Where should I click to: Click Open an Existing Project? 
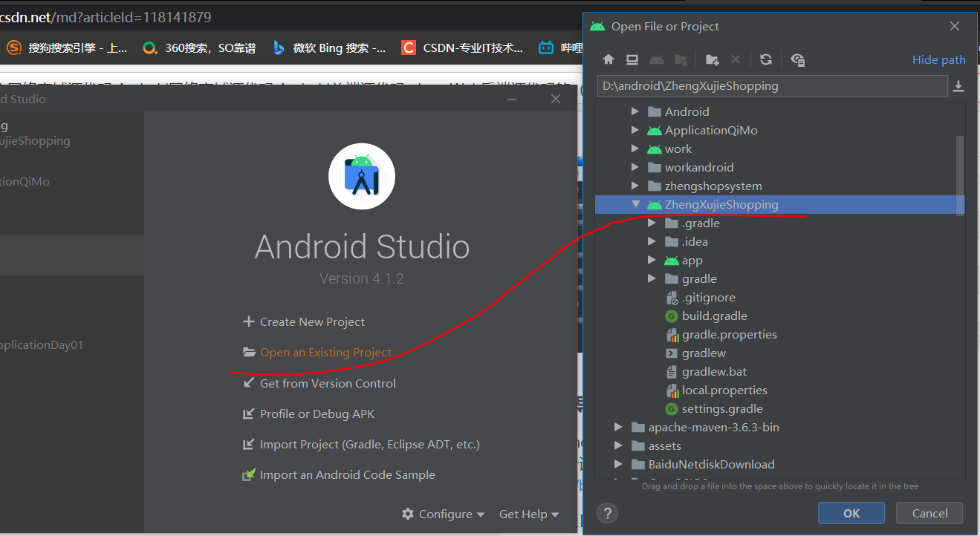click(317, 353)
